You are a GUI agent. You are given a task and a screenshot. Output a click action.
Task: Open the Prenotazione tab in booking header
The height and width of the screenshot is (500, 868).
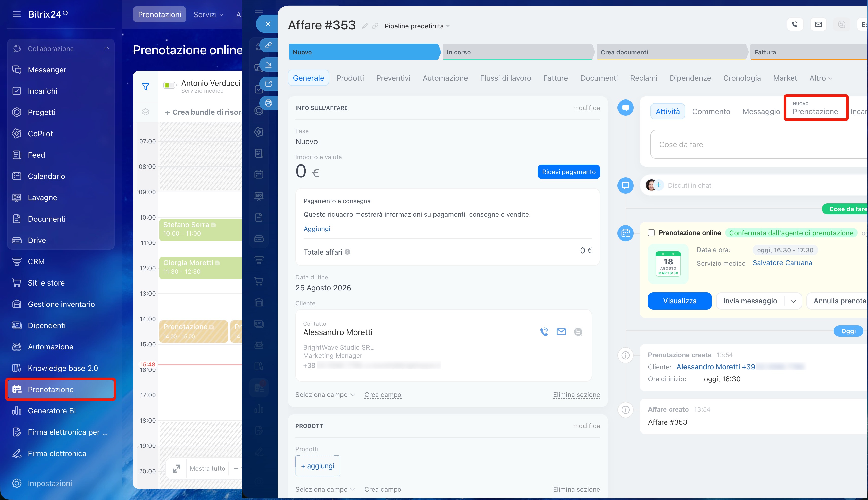(x=160, y=14)
